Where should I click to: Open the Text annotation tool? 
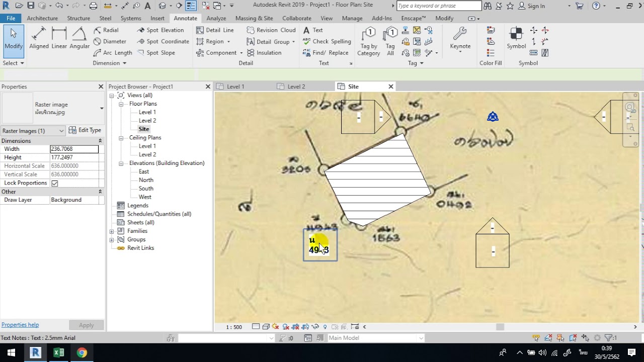313,30
